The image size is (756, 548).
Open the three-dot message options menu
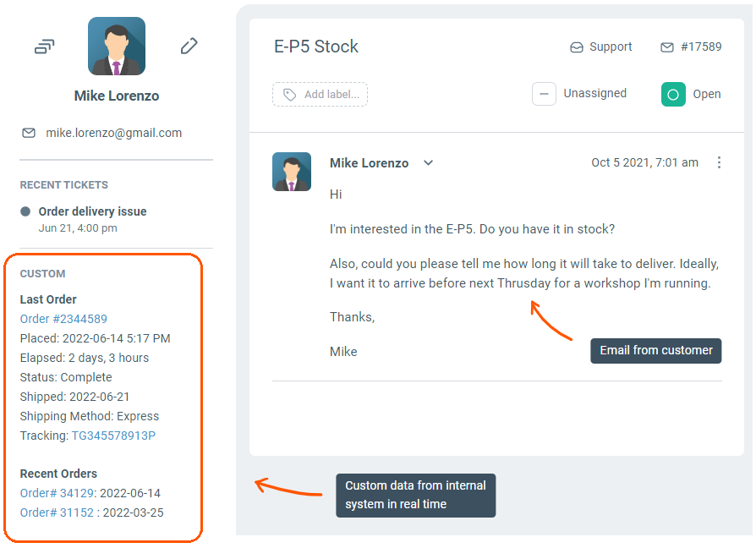719,162
